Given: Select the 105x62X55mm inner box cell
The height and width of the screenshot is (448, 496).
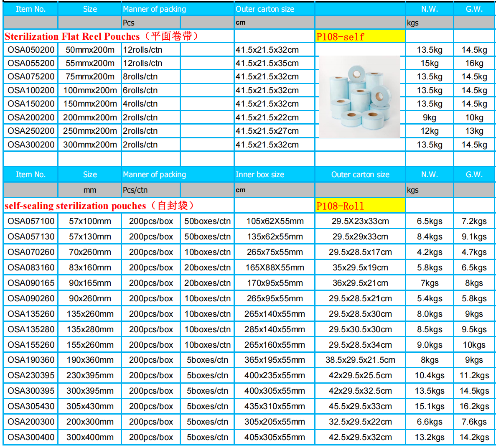Looking at the screenshot, I should pos(275,221).
